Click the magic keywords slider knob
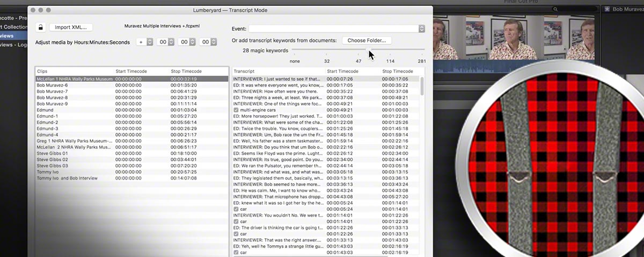Screen dimensions: 644x257 point(368,51)
